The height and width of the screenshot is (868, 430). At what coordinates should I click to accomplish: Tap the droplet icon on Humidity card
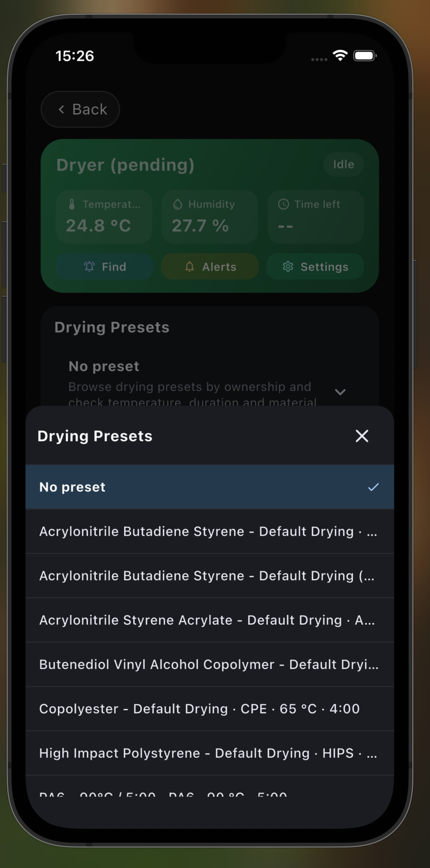point(178,204)
